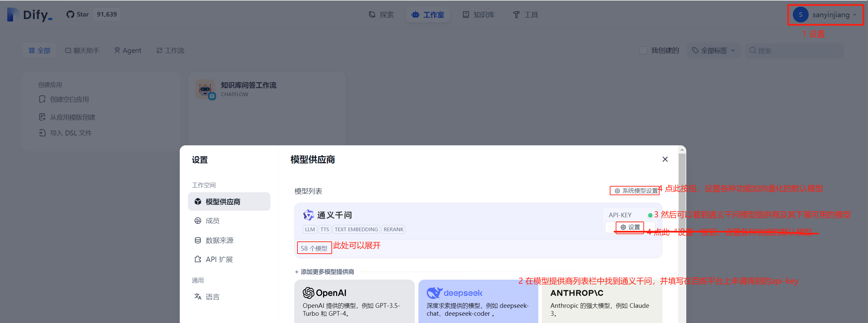Click the tag icon beside 全部标签
This screenshot has width=868, height=323.
pyautogui.click(x=695, y=50)
